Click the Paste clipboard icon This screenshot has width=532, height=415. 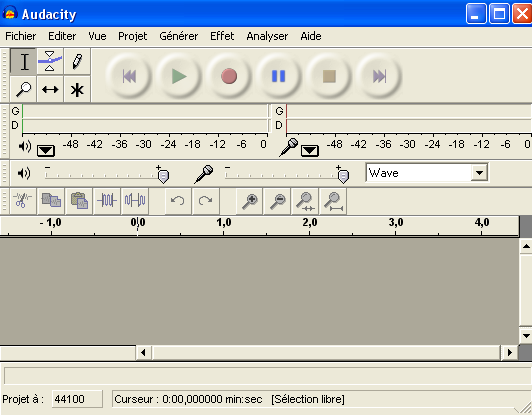click(79, 201)
